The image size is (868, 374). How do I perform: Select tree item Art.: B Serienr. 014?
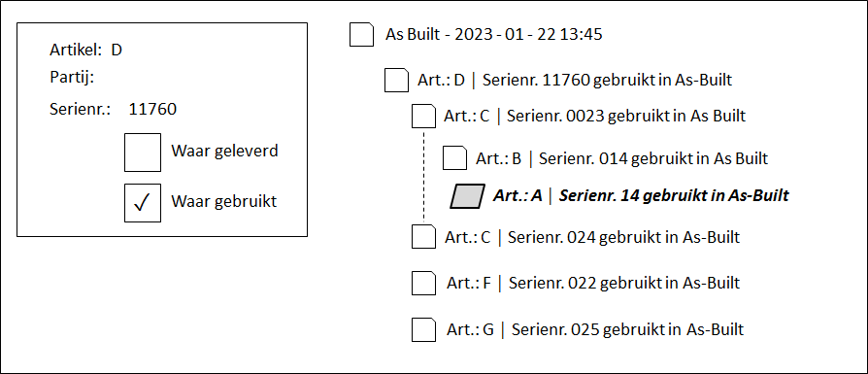click(x=621, y=158)
